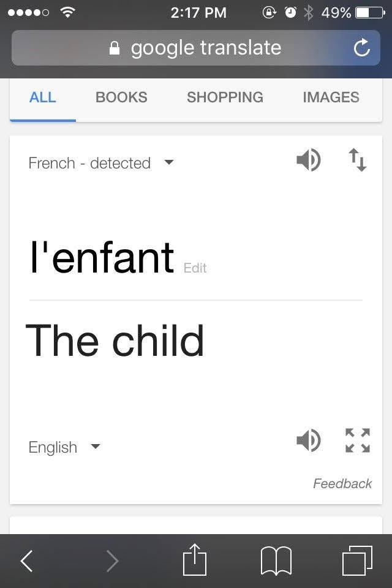
Task: Swap the translation languages
Action: tap(358, 160)
